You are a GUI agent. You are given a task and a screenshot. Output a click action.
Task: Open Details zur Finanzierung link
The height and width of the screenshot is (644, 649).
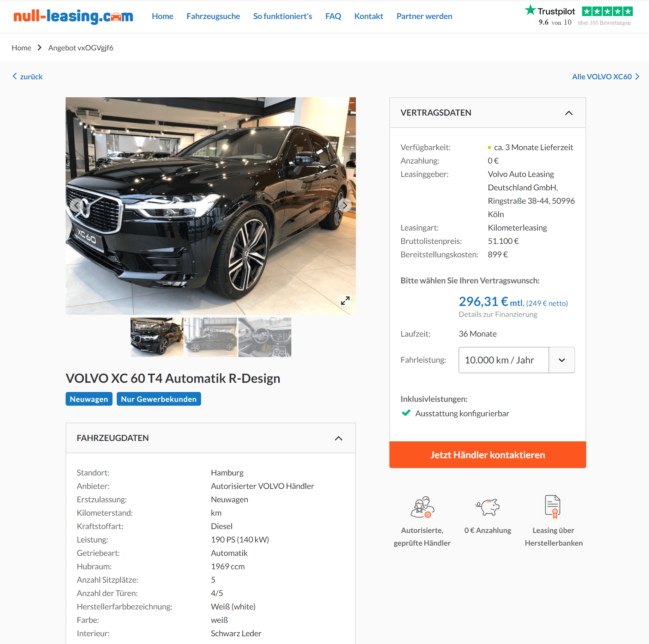click(x=498, y=314)
